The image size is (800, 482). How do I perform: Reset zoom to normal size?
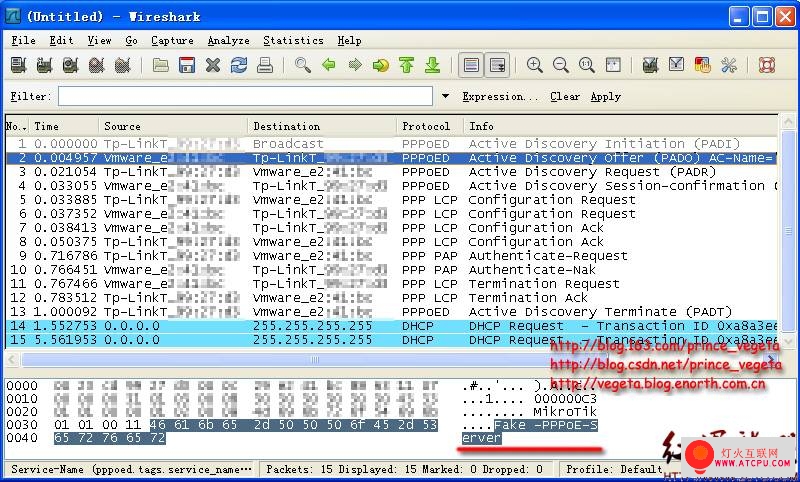pos(587,65)
